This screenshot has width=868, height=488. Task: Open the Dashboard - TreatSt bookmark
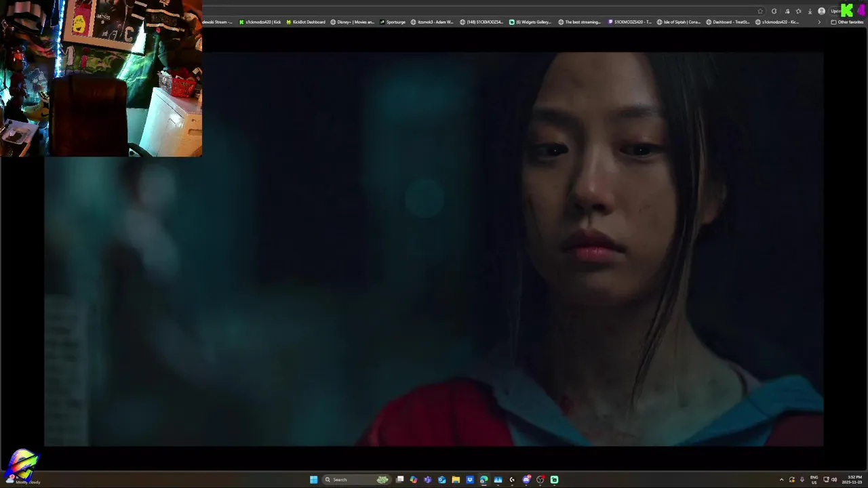(728, 22)
